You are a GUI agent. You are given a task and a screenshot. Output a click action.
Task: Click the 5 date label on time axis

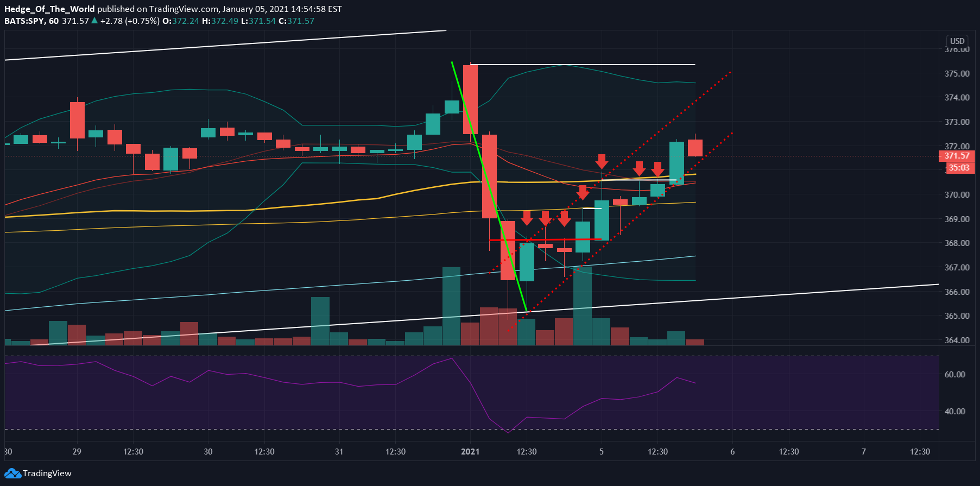601,452
